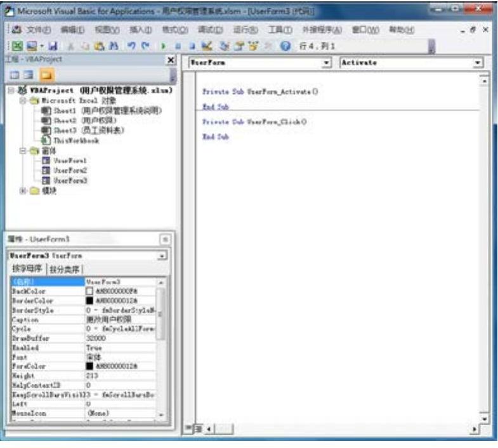Open the 工具(T) menu
The width and height of the screenshot is (498, 448).
click(x=280, y=30)
